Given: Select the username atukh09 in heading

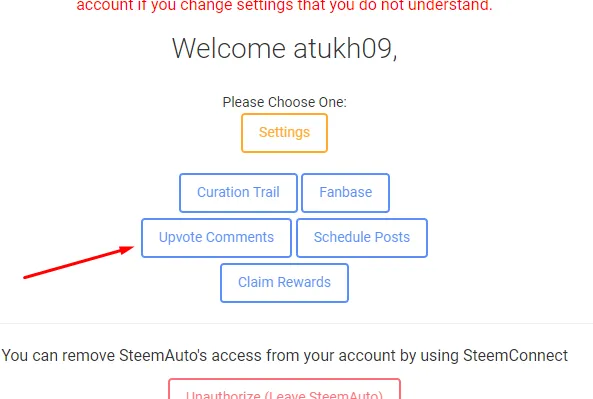Looking at the screenshot, I should tap(343, 48).
